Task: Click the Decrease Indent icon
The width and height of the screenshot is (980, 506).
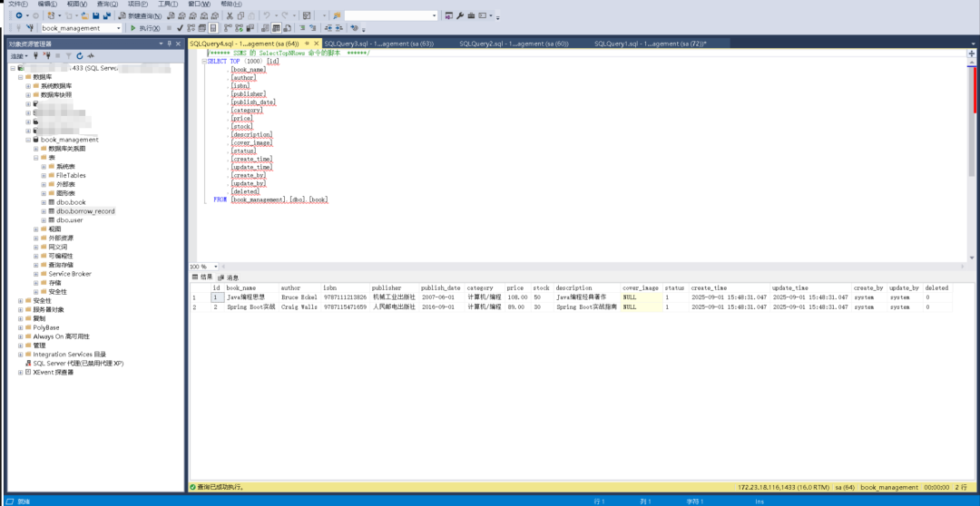Action: pos(328,28)
